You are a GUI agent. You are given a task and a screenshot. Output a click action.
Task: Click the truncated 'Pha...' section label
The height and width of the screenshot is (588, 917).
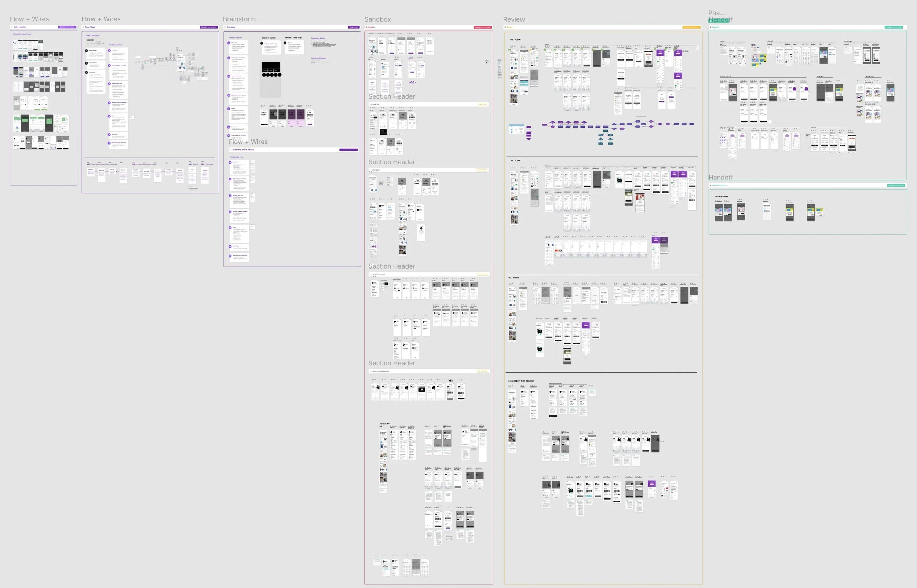click(x=716, y=12)
